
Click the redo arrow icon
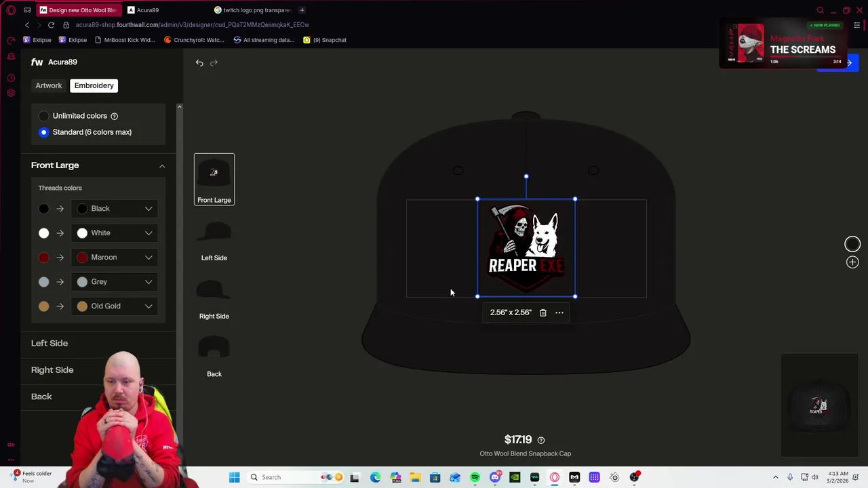point(214,62)
